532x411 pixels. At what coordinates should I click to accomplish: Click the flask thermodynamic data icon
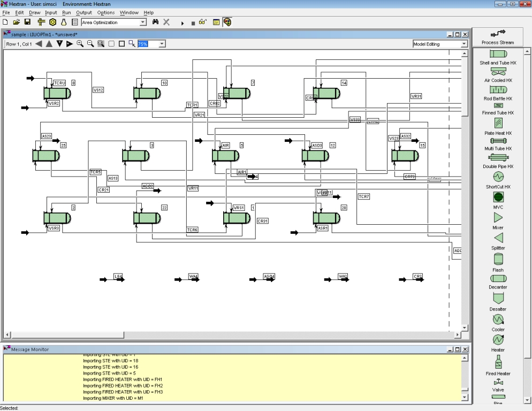coord(64,22)
